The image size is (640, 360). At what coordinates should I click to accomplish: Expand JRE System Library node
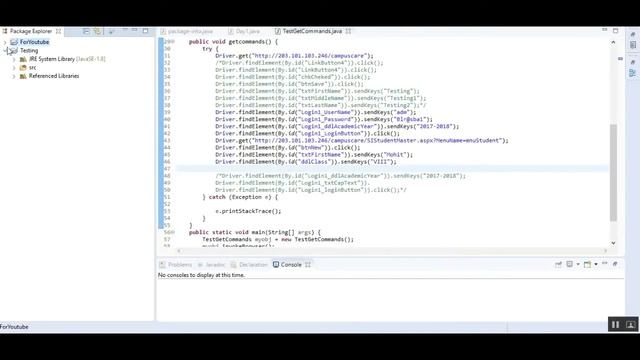click(14, 59)
